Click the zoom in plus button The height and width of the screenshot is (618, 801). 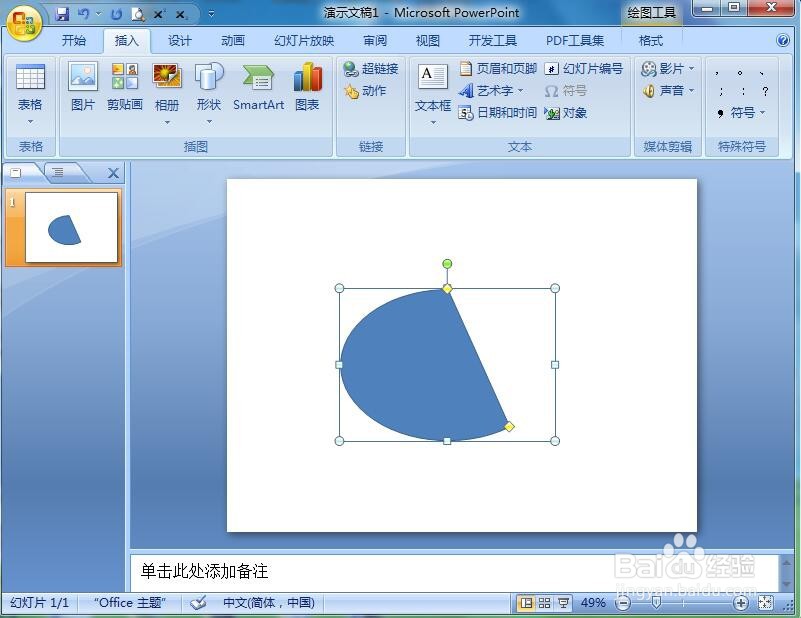741,603
